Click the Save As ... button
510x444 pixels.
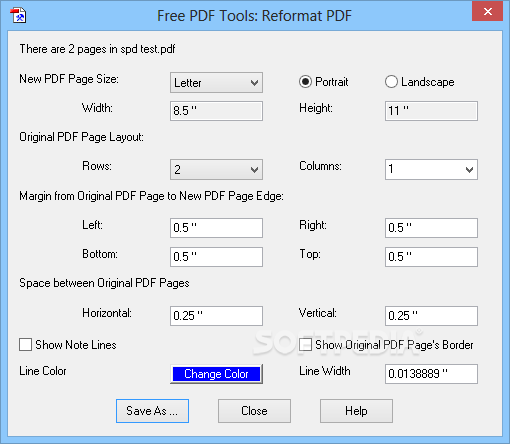pyautogui.click(x=152, y=411)
